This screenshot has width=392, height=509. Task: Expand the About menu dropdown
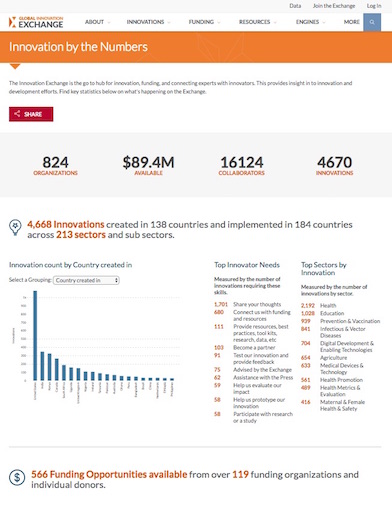97,22
